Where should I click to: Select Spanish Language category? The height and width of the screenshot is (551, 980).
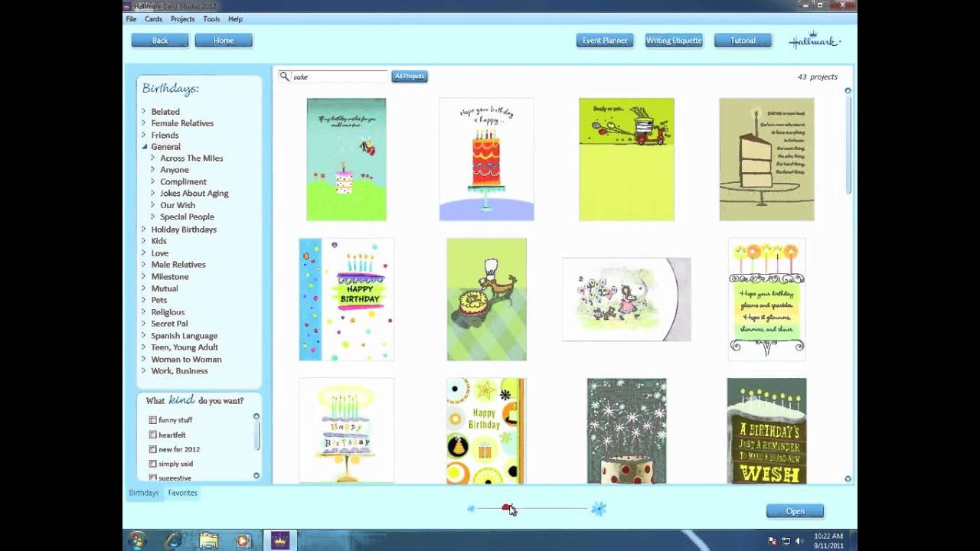pos(184,336)
